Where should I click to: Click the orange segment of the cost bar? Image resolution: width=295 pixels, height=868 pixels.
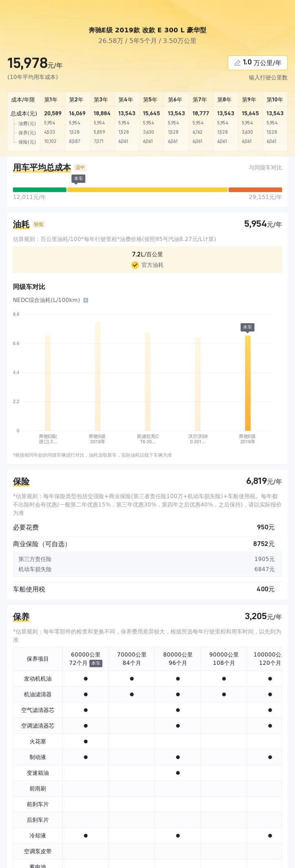pyautogui.click(x=255, y=190)
